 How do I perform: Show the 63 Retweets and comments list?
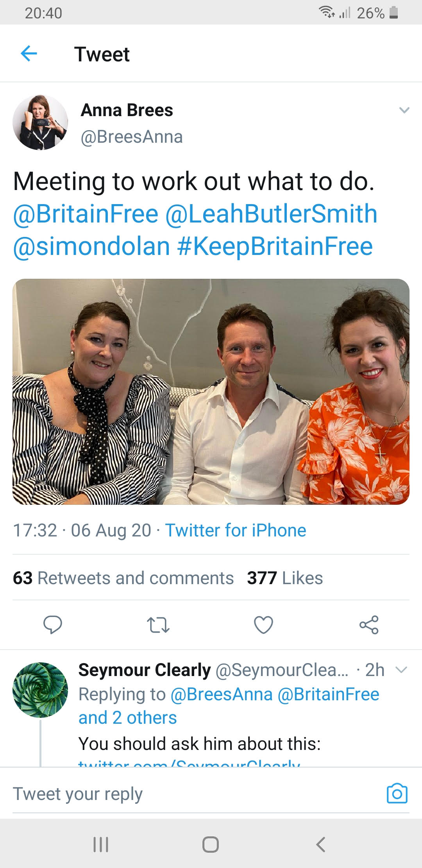pos(123,578)
